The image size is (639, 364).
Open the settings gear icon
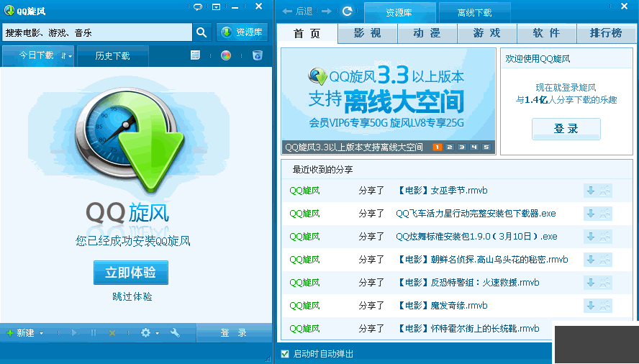coord(145,333)
